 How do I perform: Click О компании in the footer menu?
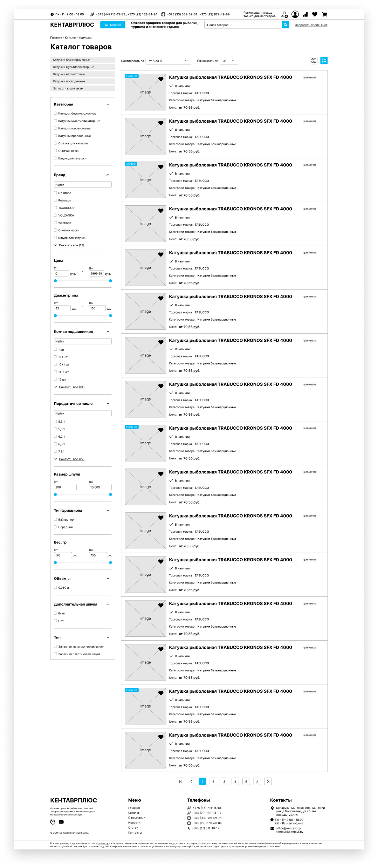click(137, 818)
